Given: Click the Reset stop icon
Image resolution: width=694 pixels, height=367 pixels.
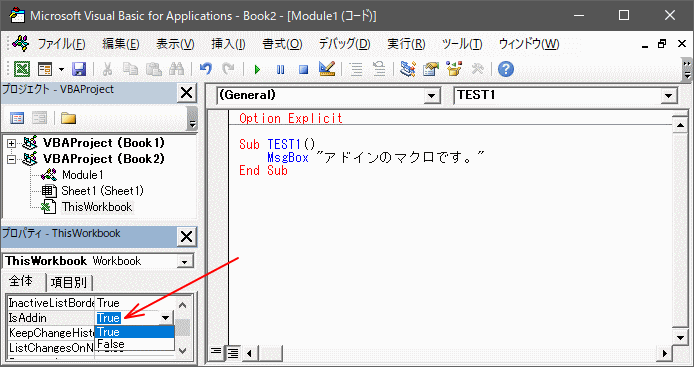Looking at the screenshot, I should tap(303, 70).
